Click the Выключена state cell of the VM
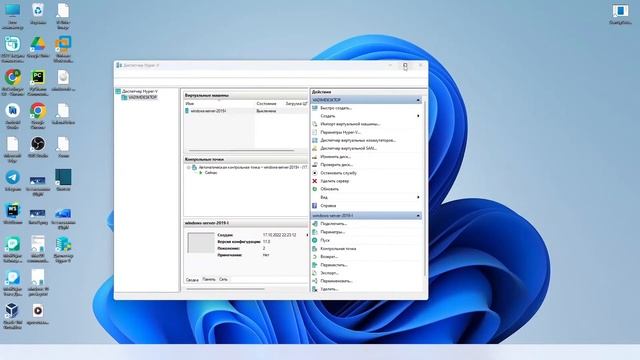640x360 pixels. click(266, 111)
